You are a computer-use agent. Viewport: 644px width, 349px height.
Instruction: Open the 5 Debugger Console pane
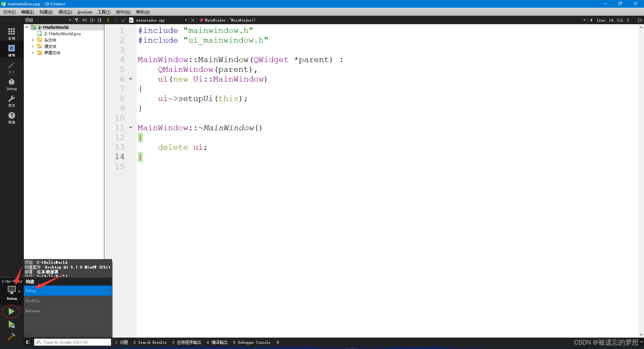click(252, 342)
